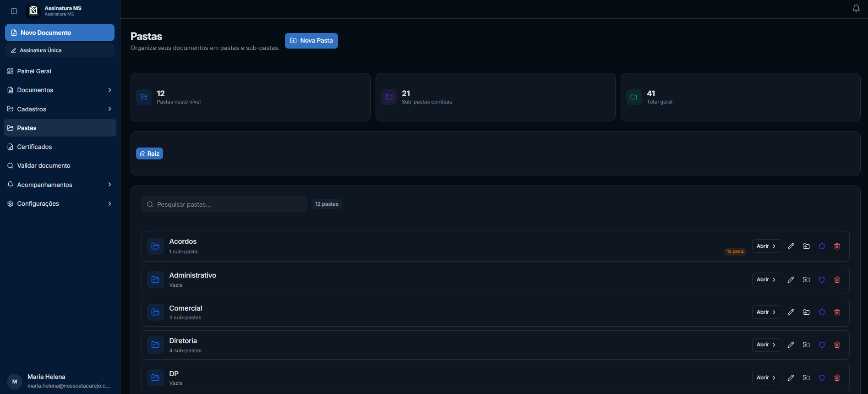Click the '3 sub-pastas' label under Comercial

pyautogui.click(x=185, y=317)
